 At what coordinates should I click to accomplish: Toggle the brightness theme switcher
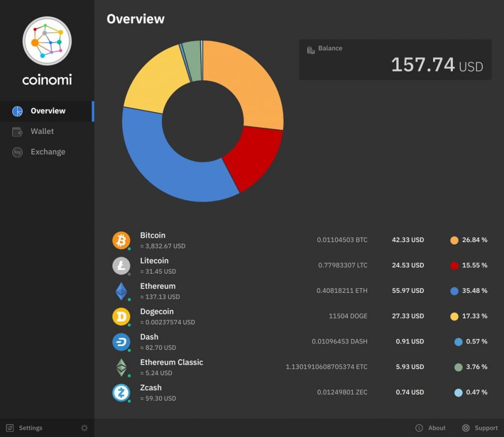tap(84, 428)
